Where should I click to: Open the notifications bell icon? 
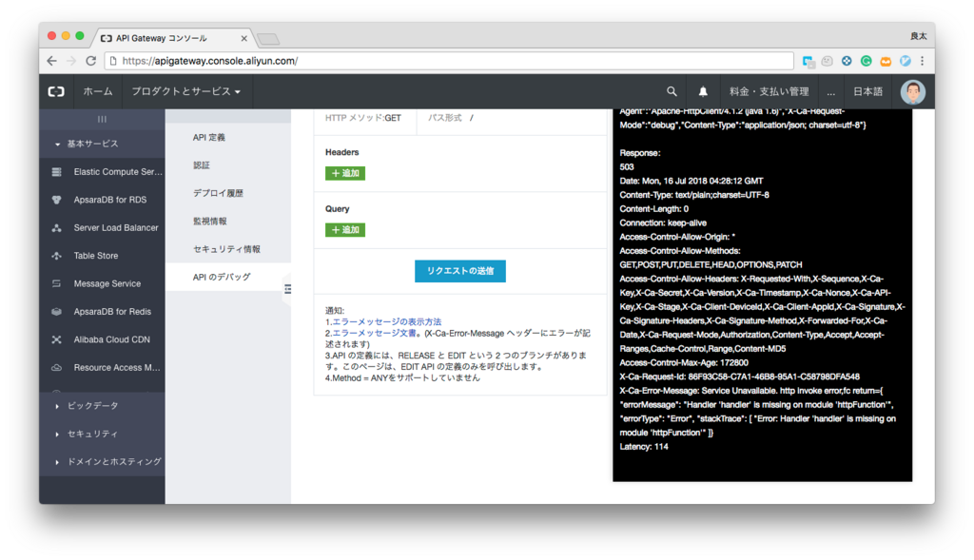pyautogui.click(x=703, y=91)
